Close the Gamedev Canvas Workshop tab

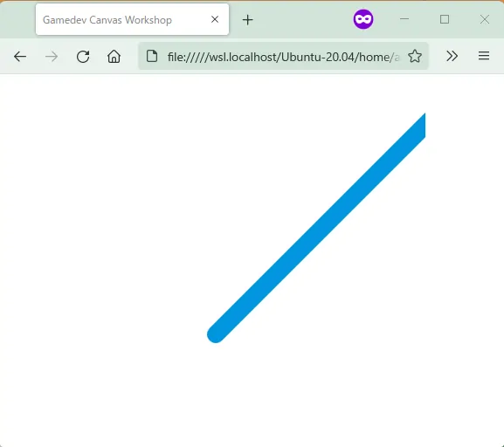point(215,19)
